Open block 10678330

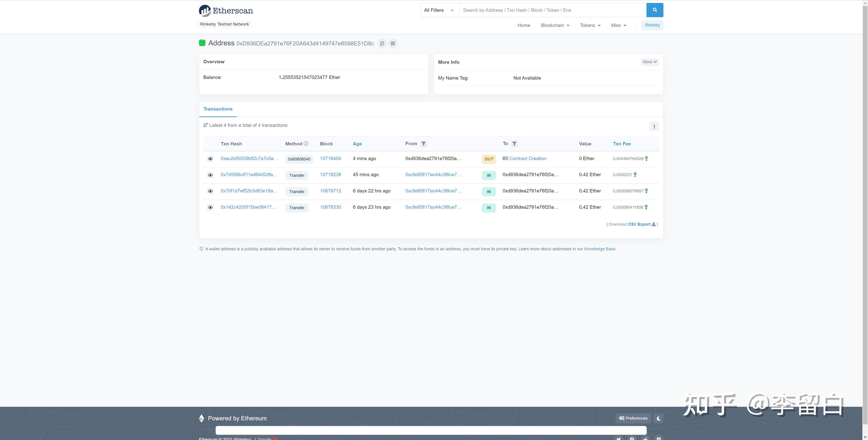point(330,207)
